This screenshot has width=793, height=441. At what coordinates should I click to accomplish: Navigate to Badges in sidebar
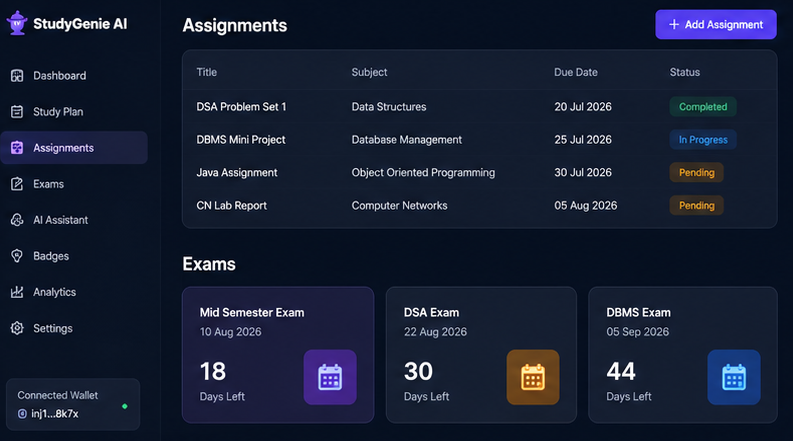74,256
